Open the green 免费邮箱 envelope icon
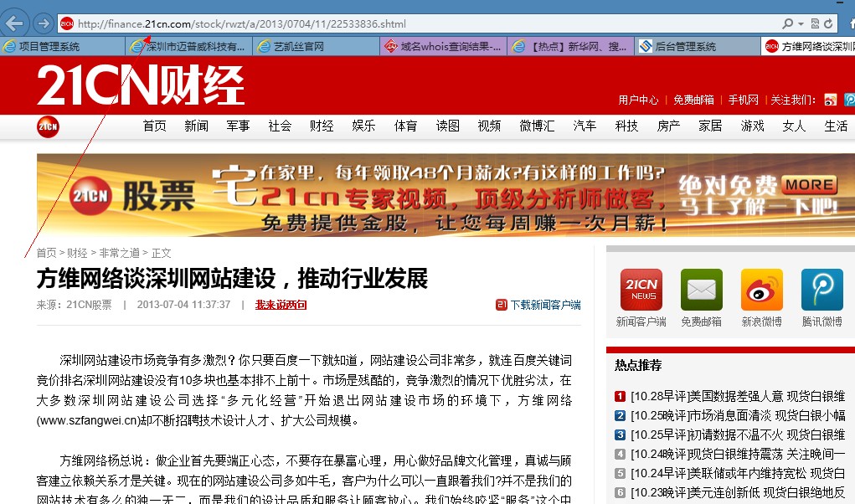 click(701, 291)
